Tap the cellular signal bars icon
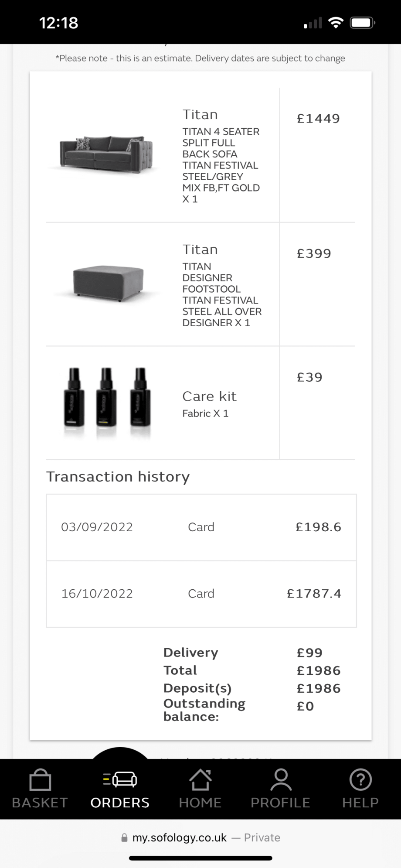This screenshot has height=868, width=401. [313, 23]
